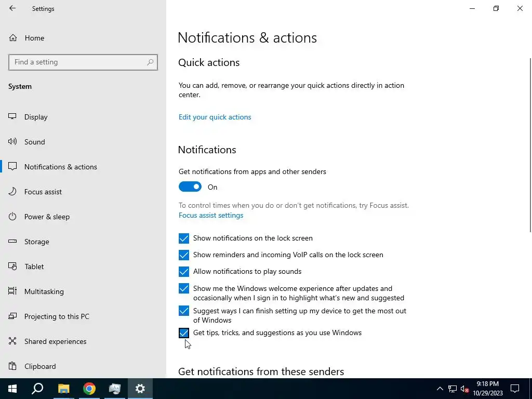The height and width of the screenshot is (399, 532).
Task: Click the vertical scrollbar of settings page
Action: click(x=530, y=145)
